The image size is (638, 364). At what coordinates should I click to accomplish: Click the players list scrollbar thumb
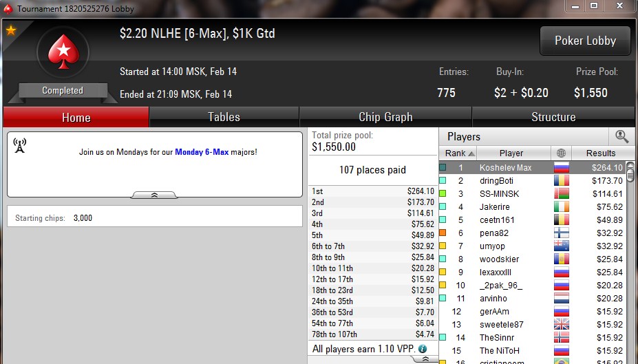tap(630, 171)
